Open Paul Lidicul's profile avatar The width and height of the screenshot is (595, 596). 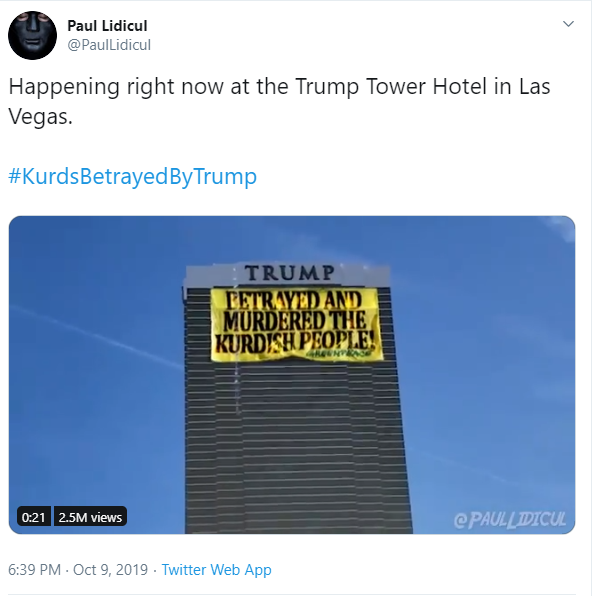pos(32,35)
